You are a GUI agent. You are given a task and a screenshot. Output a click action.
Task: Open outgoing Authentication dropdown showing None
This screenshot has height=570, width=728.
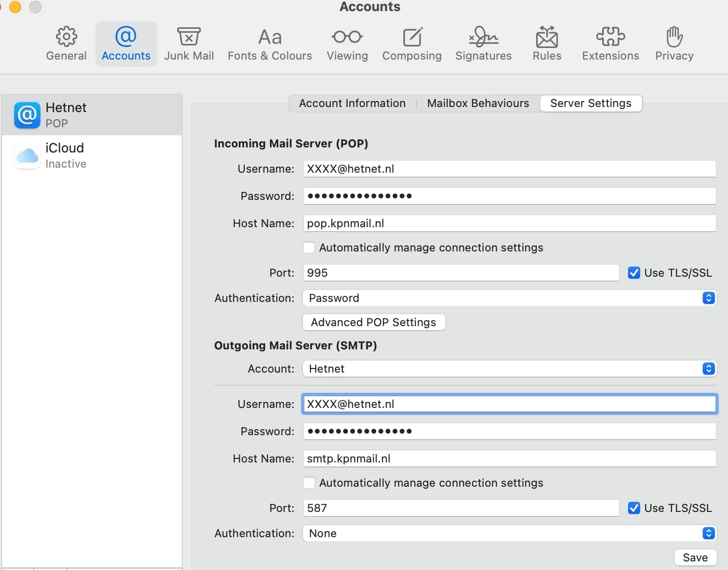tap(509, 533)
